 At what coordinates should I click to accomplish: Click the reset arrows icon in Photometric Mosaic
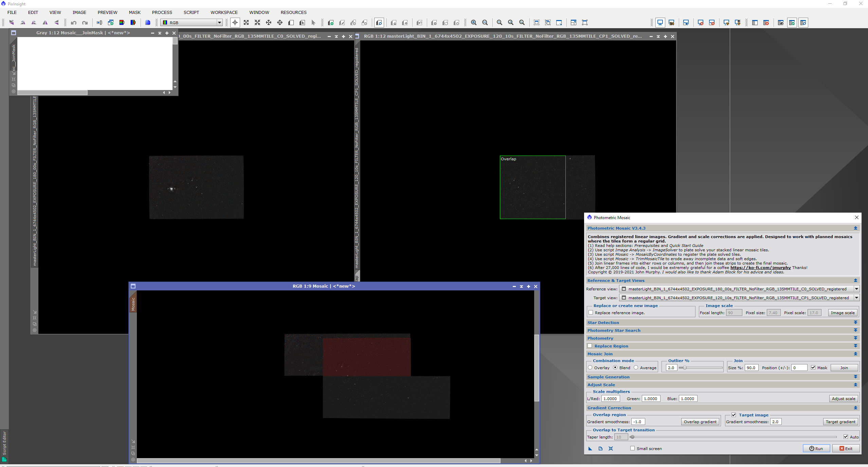pyautogui.click(x=611, y=448)
